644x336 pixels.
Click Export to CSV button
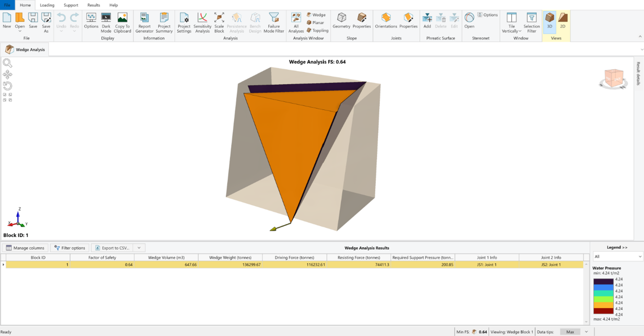point(112,248)
